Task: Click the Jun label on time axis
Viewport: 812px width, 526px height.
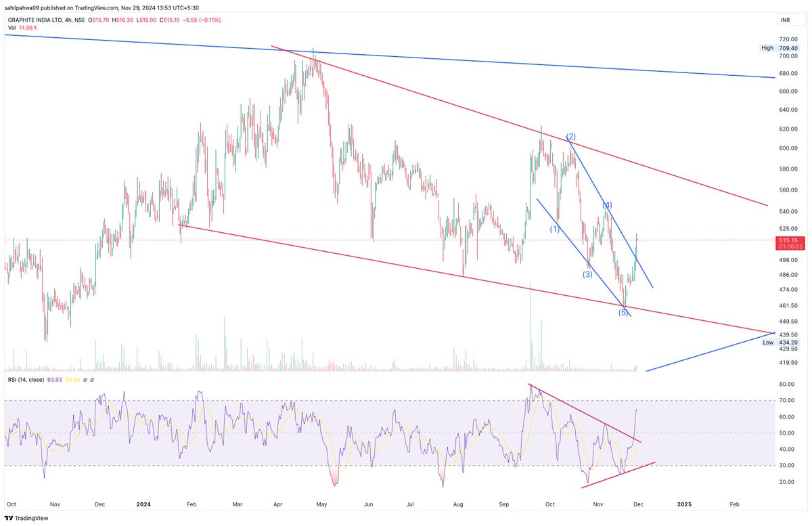Action: tap(369, 504)
